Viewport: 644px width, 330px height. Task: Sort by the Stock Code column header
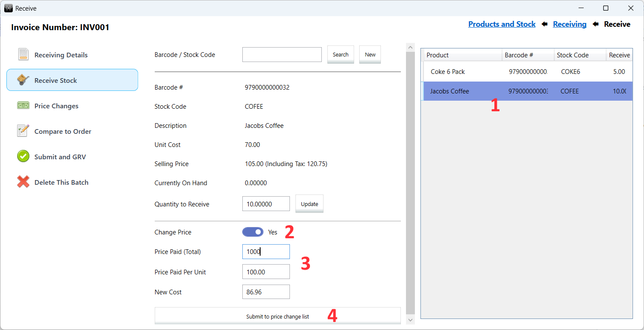[580, 55]
